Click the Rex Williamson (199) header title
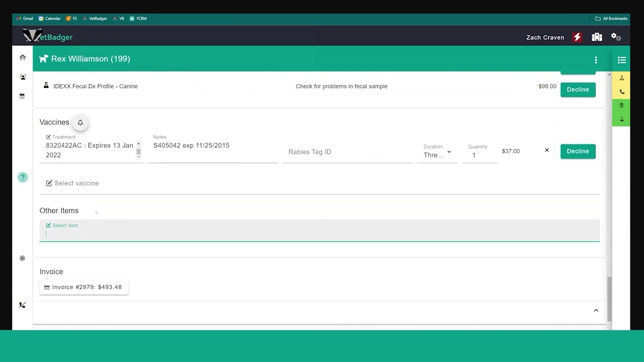644x362 pixels. point(91,59)
